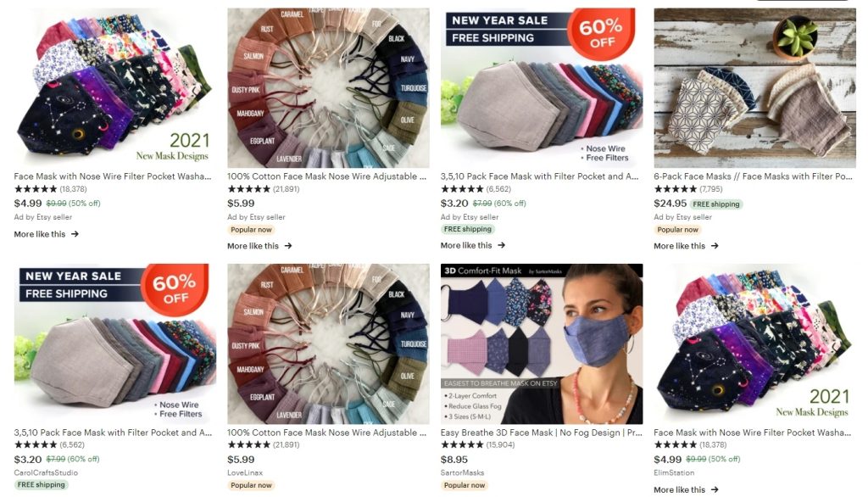
Task: Click More like this arrow under first $5.99 listing
Action: pos(288,246)
